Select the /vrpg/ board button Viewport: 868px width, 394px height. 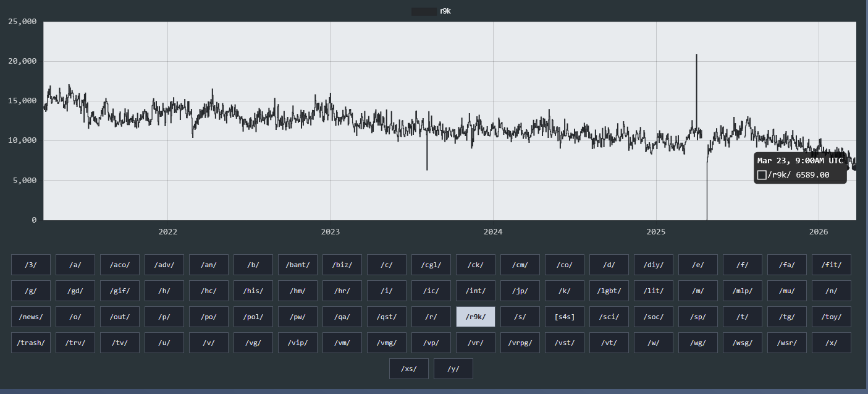[x=520, y=343]
